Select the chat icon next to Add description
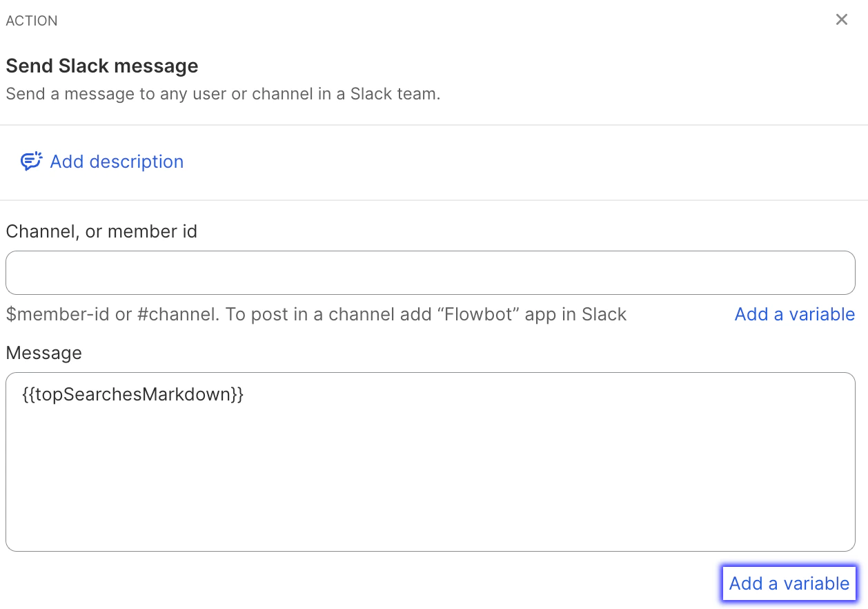The image size is (868, 609). (32, 161)
